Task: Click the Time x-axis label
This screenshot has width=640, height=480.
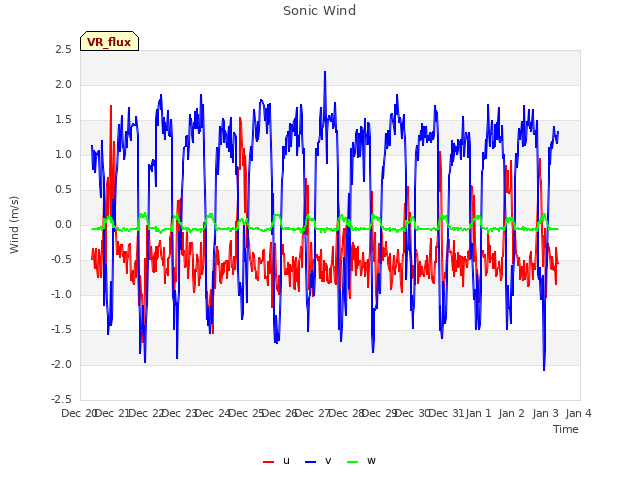Action: pyautogui.click(x=566, y=429)
